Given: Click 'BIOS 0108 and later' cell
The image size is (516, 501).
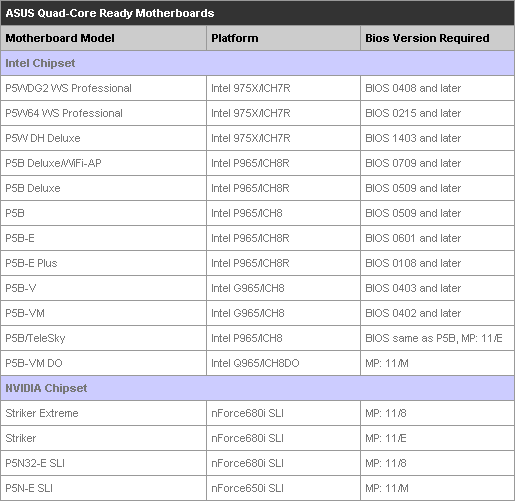Looking at the screenshot, I should tap(437, 263).
